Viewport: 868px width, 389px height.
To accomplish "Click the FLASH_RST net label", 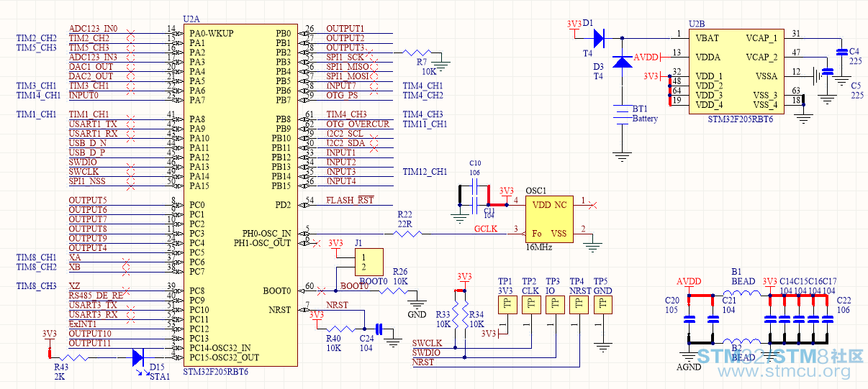I will click(350, 201).
